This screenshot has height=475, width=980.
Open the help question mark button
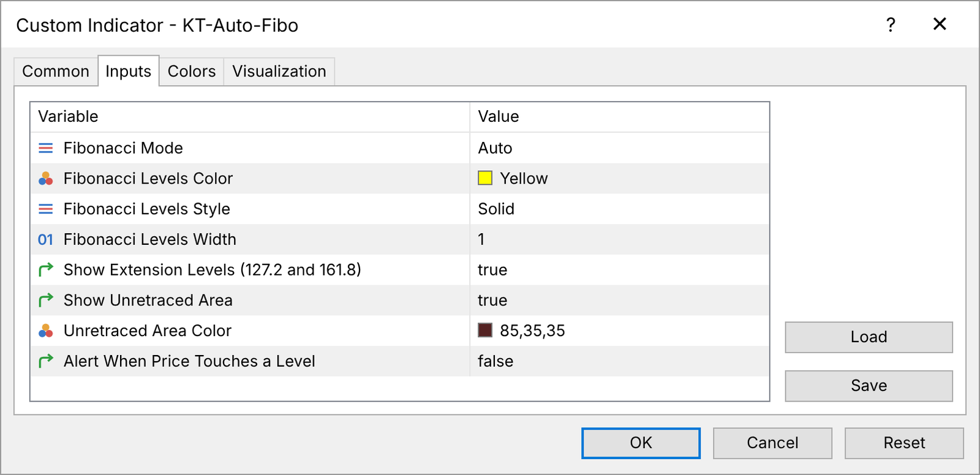(891, 24)
